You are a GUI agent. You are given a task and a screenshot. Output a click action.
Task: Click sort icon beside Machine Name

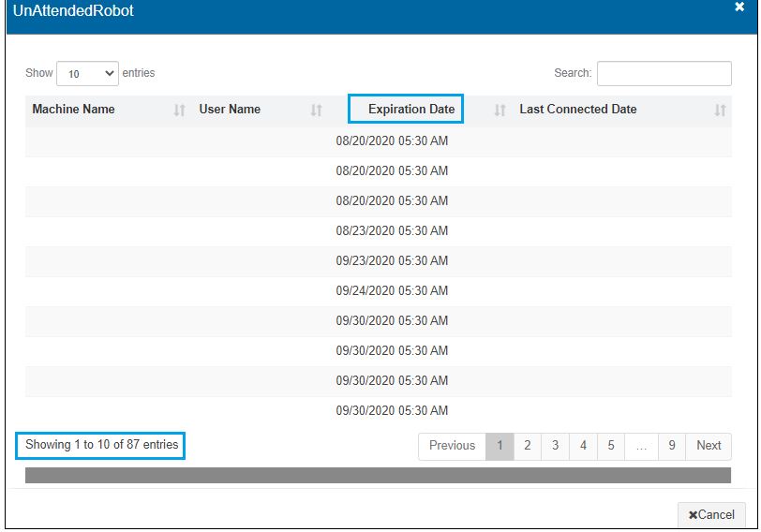180,111
